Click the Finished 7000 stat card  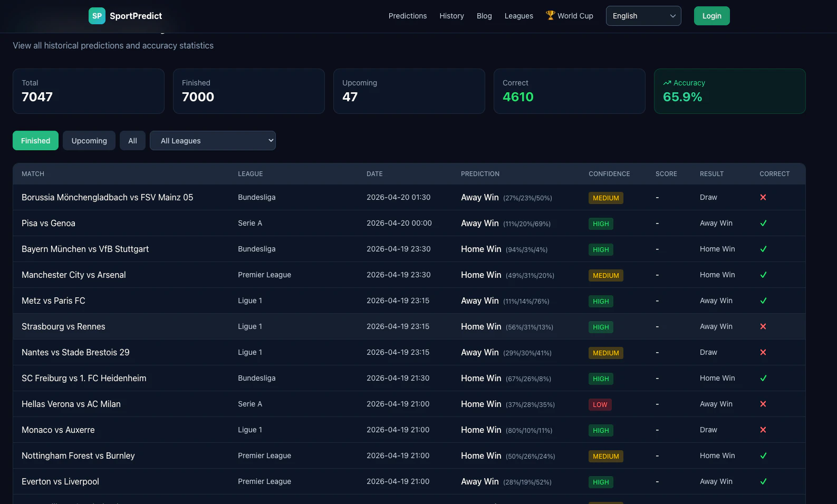pos(249,91)
